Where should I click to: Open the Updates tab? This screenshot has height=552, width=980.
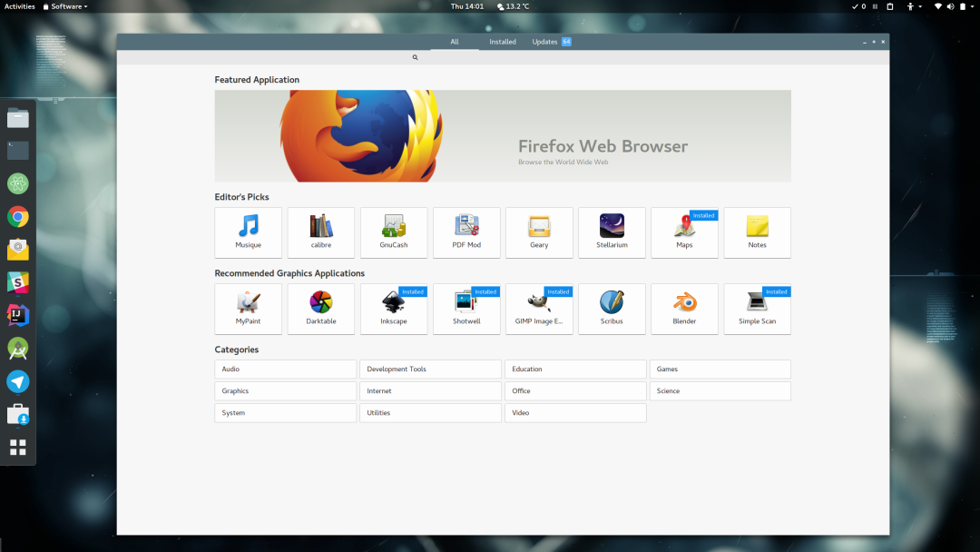tap(552, 42)
